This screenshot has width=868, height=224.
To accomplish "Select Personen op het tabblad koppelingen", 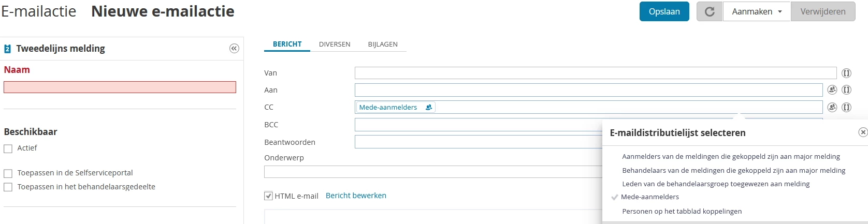I will [x=682, y=211].
